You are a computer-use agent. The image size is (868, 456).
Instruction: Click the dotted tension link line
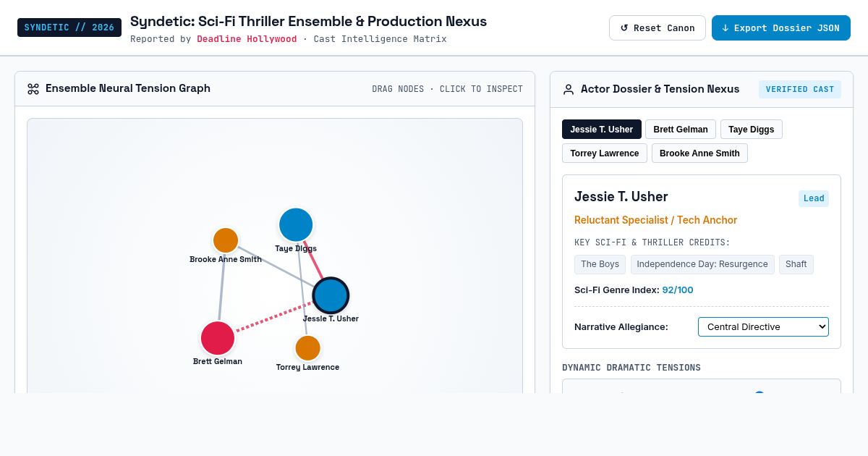pyautogui.click(x=273, y=317)
